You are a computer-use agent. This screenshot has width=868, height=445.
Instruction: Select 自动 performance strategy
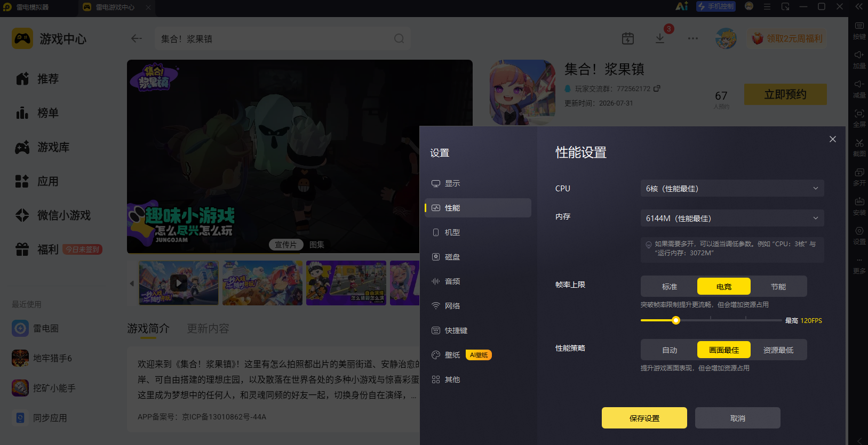coord(670,350)
